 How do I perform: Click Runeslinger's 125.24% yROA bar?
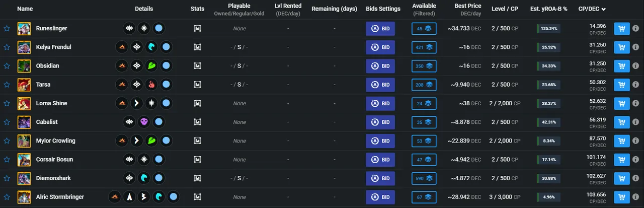pyautogui.click(x=549, y=29)
